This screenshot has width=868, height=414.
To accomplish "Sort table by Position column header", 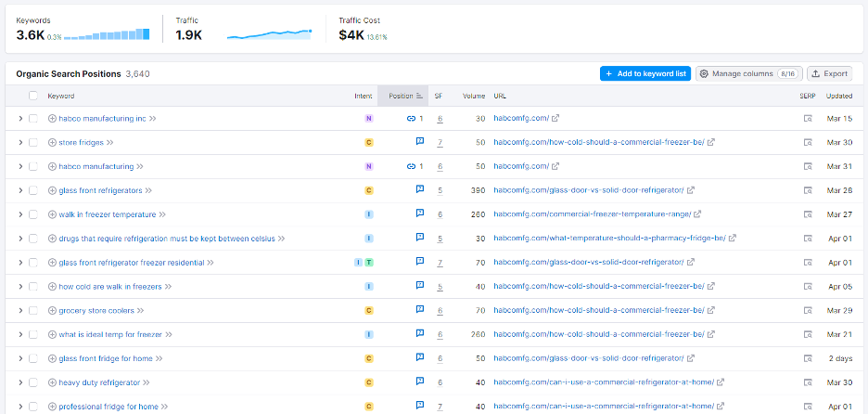I will [x=402, y=96].
